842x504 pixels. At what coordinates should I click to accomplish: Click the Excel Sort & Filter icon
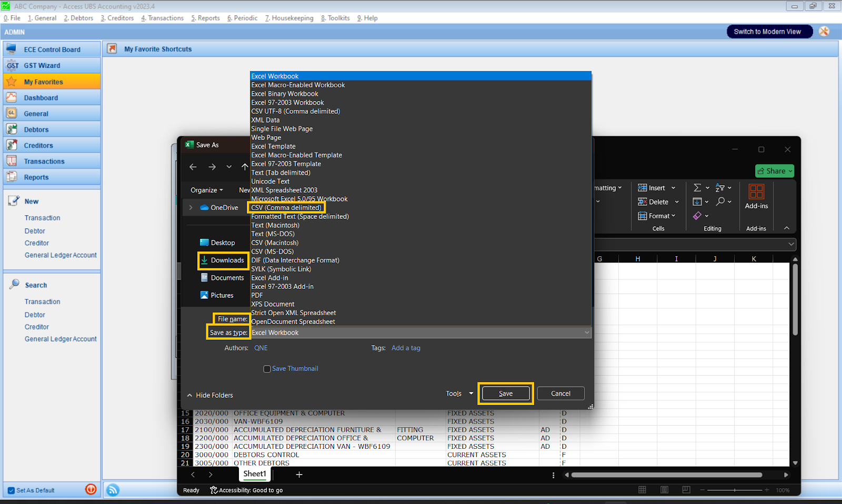click(x=720, y=188)
